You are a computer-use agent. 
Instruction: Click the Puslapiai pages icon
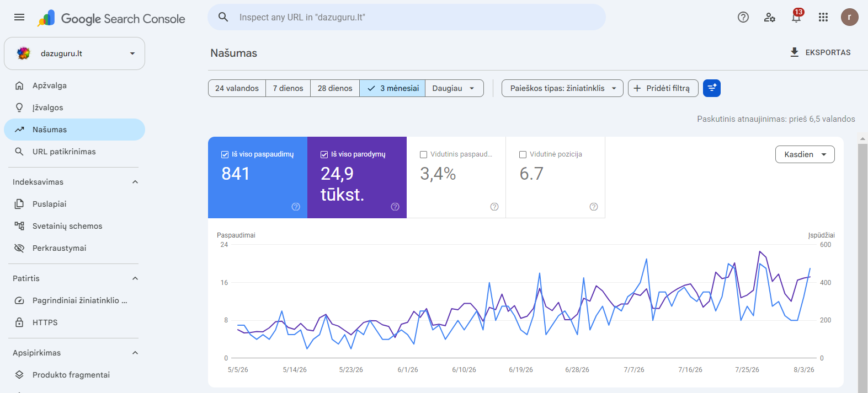[19, 204]
